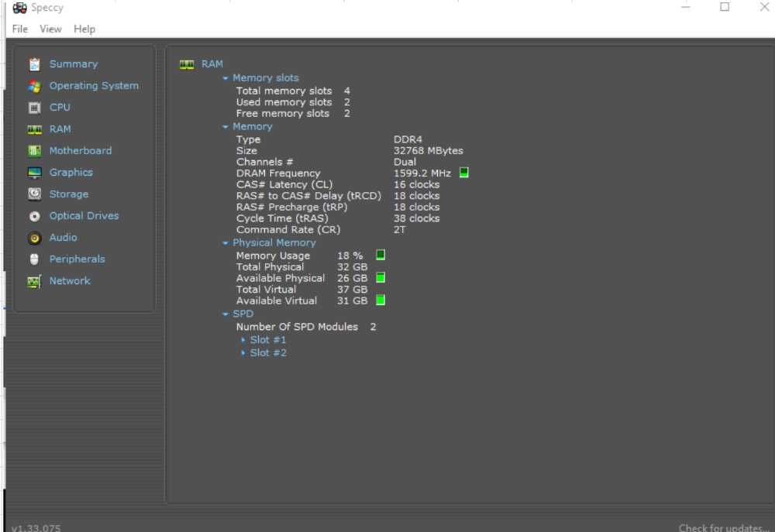Viewport: 775px width, 532px height.
Task: Go to the Summary section
Action: pyautogui.click(x=74, y=64)
